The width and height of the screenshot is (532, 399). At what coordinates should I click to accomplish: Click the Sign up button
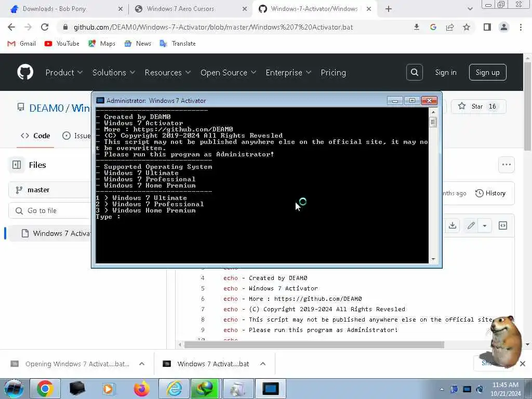tap(487, 72)
